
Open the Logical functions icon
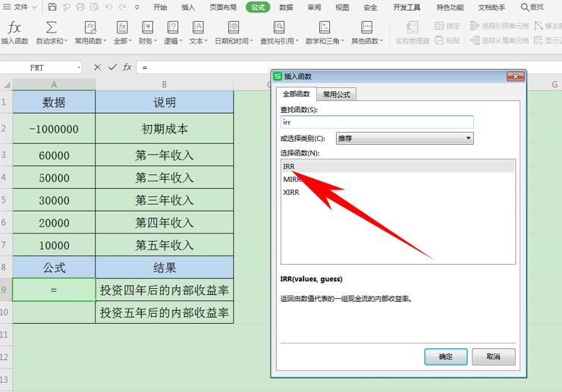pyautogui.click(x=173, y=27)
